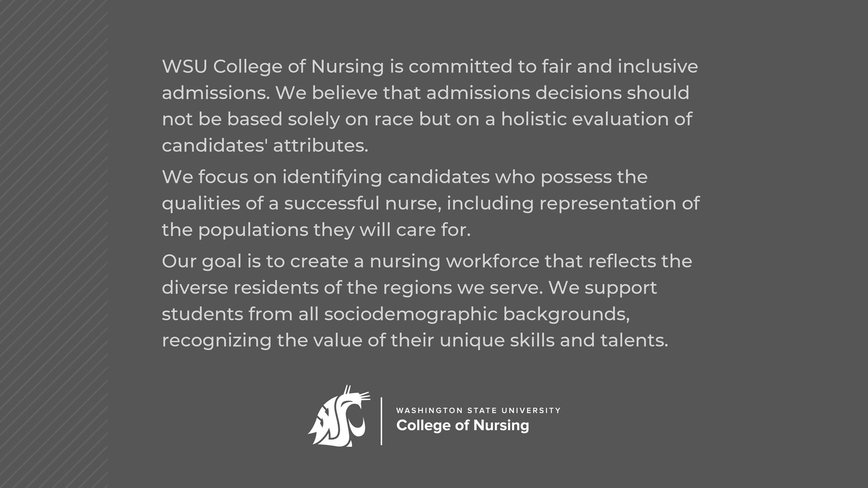The image size is (868, 488).
Task: Click 'WSU College of Nursing is committed' line
Action: point(430,66)
